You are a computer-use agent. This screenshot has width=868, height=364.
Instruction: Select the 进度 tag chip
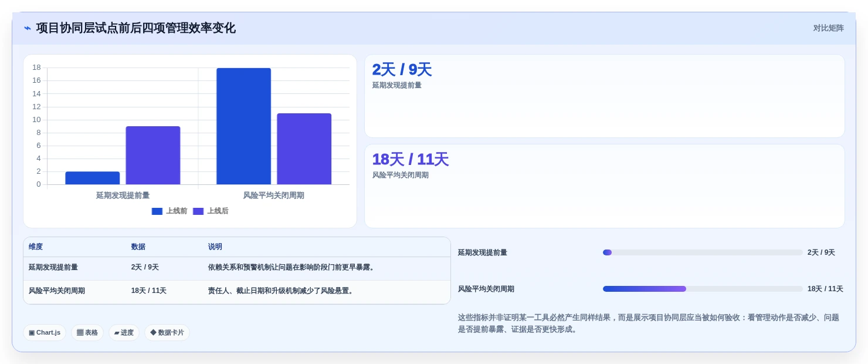coord(124,333)
